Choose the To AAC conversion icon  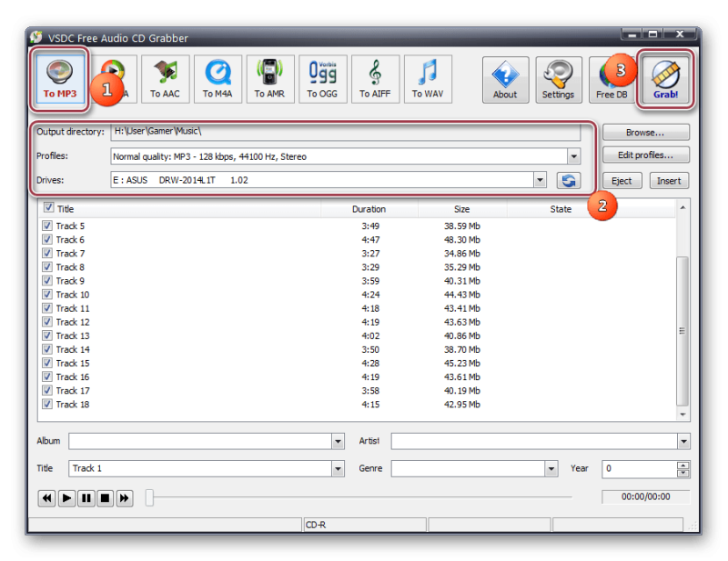click(x=165, y=79)
